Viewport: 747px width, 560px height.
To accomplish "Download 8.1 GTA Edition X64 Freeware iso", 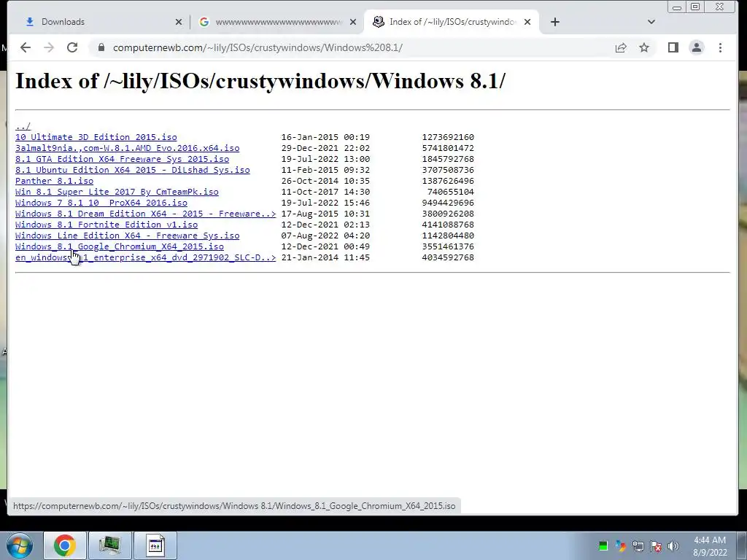I will [122, 159].
